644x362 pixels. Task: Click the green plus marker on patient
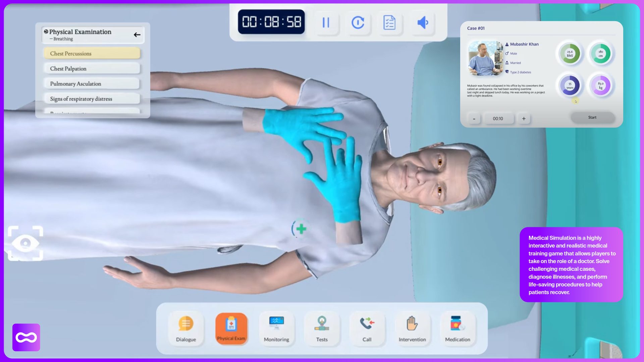pos(301,229)
